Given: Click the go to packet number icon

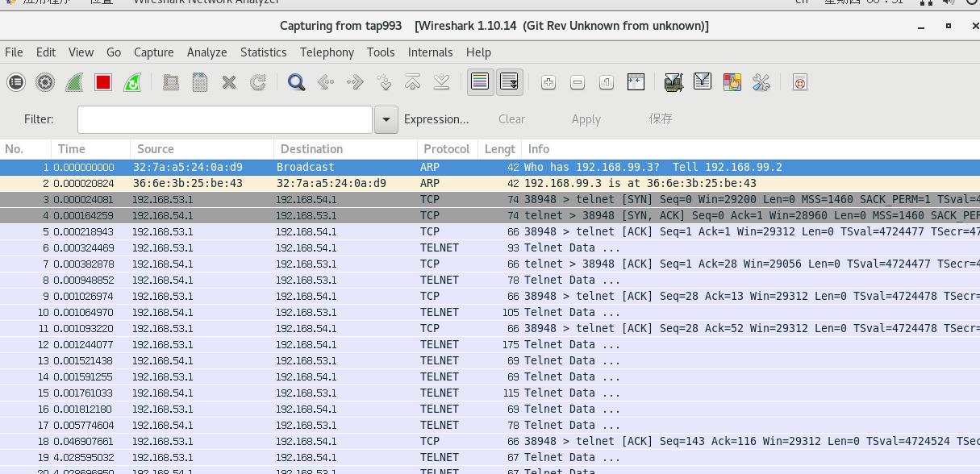Looking at the screenshot, I should [x=384, y=82].
